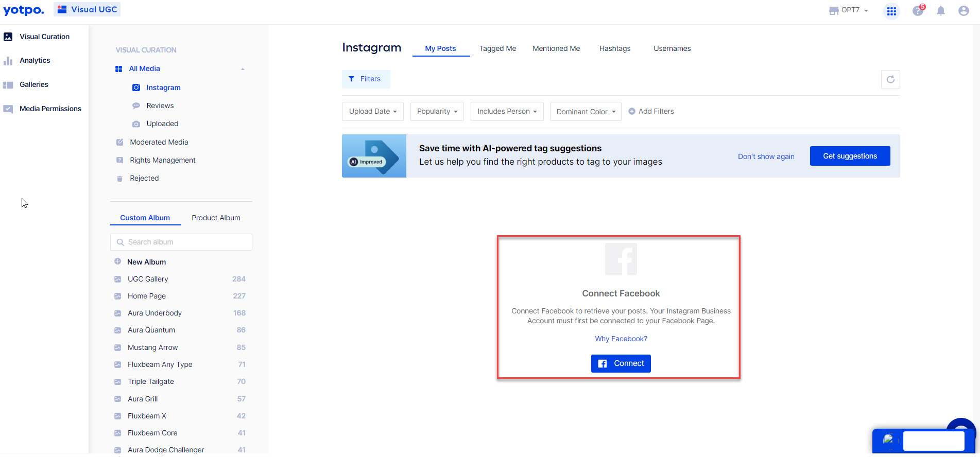Click the Rejected trash icon
The height and width of the screenshot is (457, 980).
(x=119, y=179)
